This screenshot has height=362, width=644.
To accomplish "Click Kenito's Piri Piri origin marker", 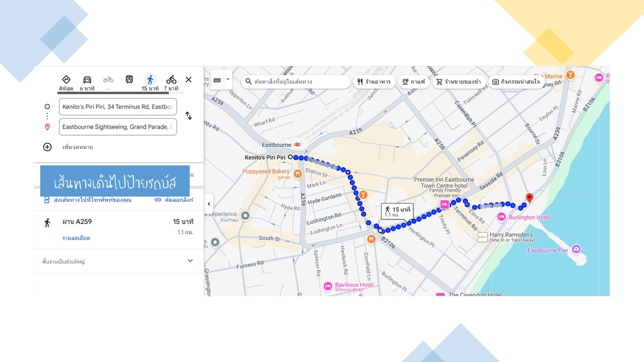I will pyautogui.click(x=290, y=157).
